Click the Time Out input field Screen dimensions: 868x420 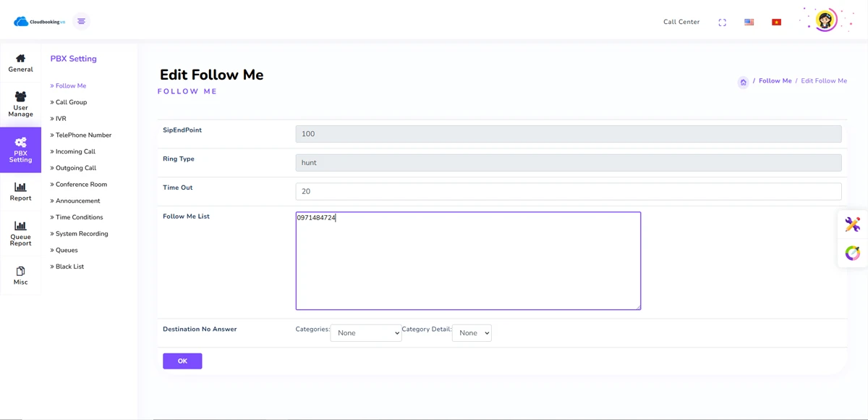pos(568,191)
